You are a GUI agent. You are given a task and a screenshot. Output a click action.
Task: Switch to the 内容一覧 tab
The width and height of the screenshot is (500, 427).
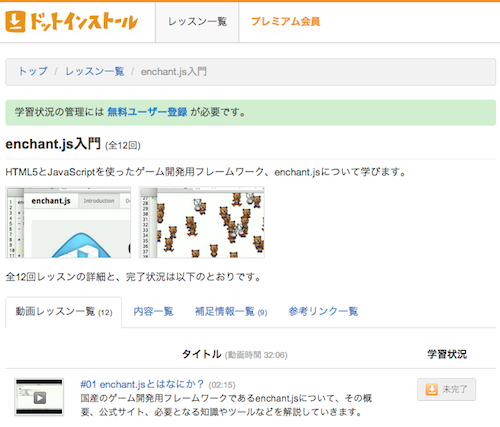point(153,312)
